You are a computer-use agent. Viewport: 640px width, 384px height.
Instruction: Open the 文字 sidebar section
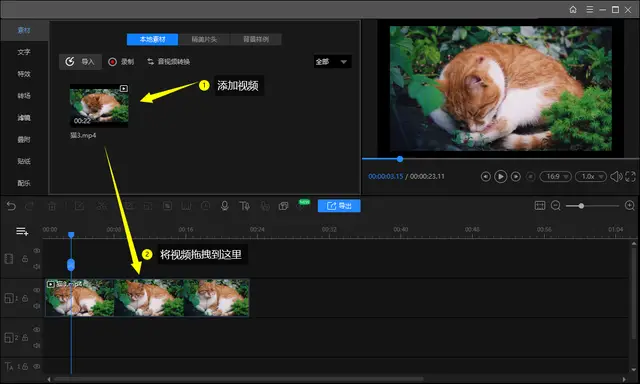(x=24, y=52)
